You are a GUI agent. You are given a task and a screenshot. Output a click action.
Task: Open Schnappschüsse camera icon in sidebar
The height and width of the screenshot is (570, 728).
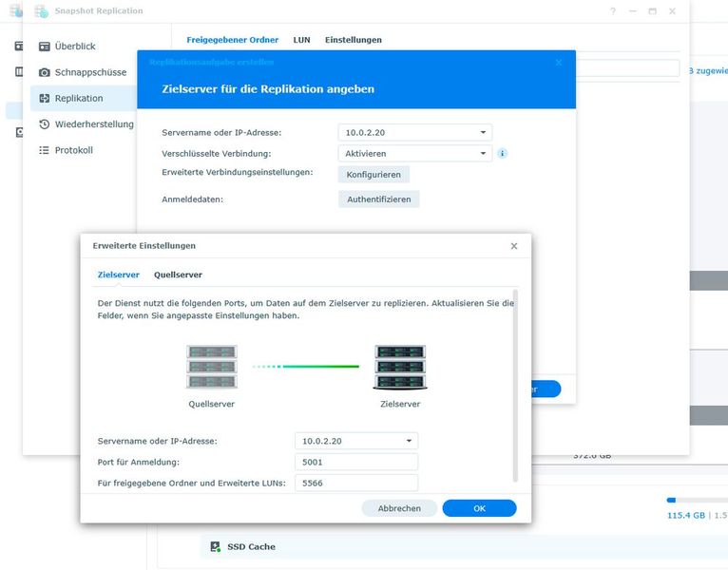tap(44, 72)
